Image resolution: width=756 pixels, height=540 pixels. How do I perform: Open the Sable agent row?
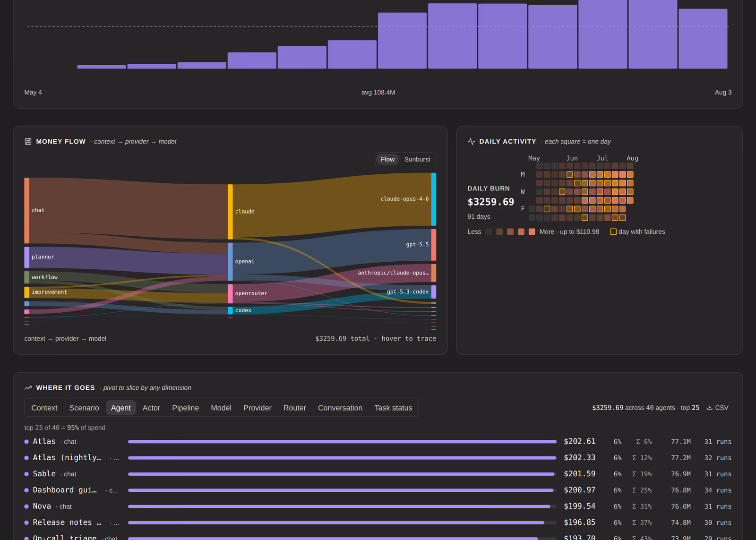click(378, 474)
